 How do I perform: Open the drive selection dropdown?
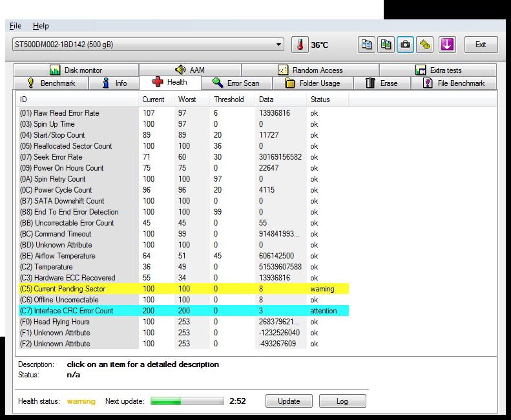pyautogui.click(x=148, y=45)
